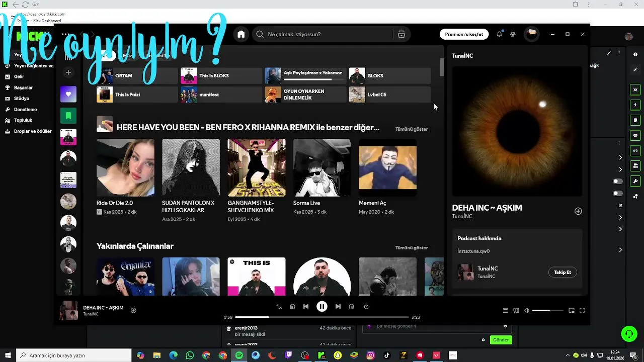
Task: Skip forward 15 seconds in player
Action: (x=352, y=307)
